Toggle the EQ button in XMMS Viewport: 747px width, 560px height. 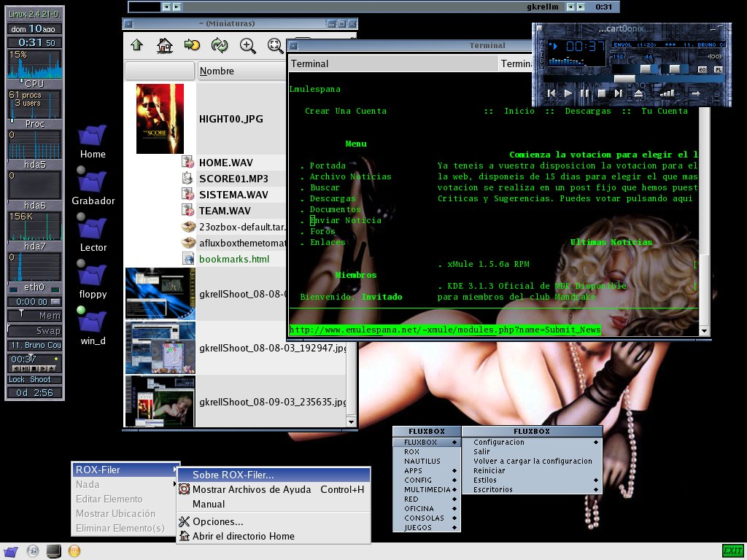click(703, 69)
